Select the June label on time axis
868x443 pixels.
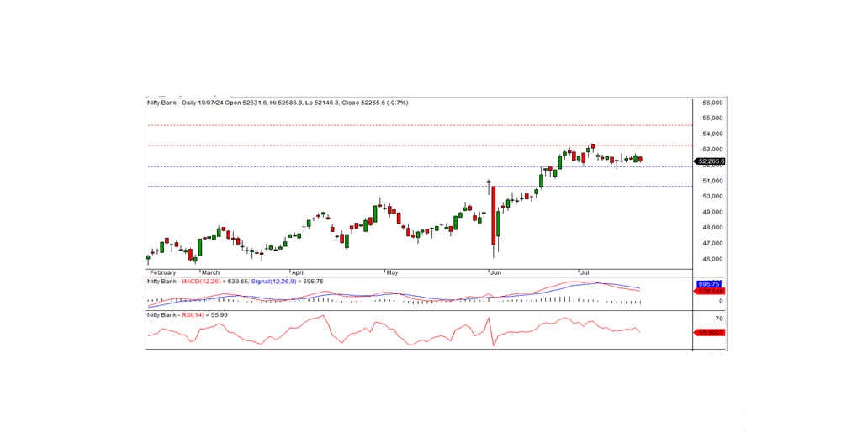[495, 272]
